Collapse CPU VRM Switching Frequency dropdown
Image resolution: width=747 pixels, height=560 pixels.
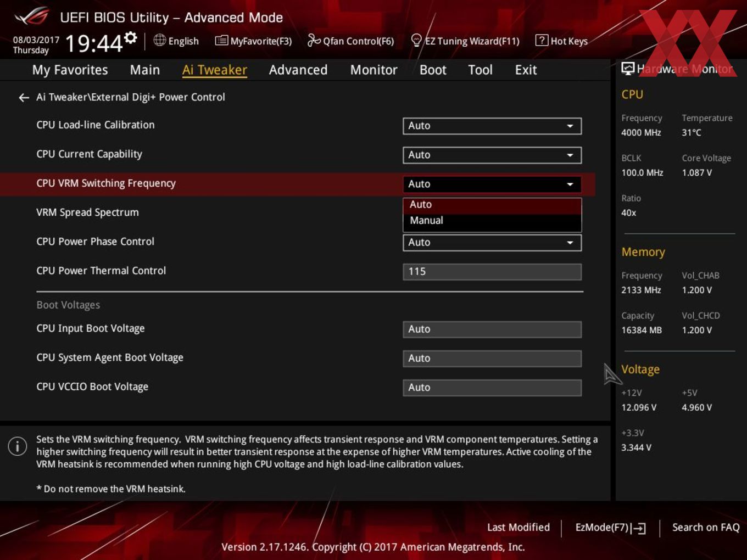click(492, 184)
